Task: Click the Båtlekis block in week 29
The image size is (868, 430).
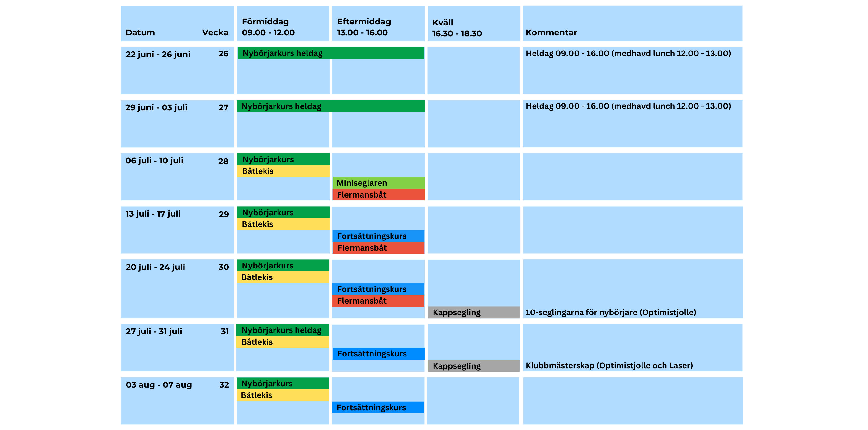Action: coord(283,224)
